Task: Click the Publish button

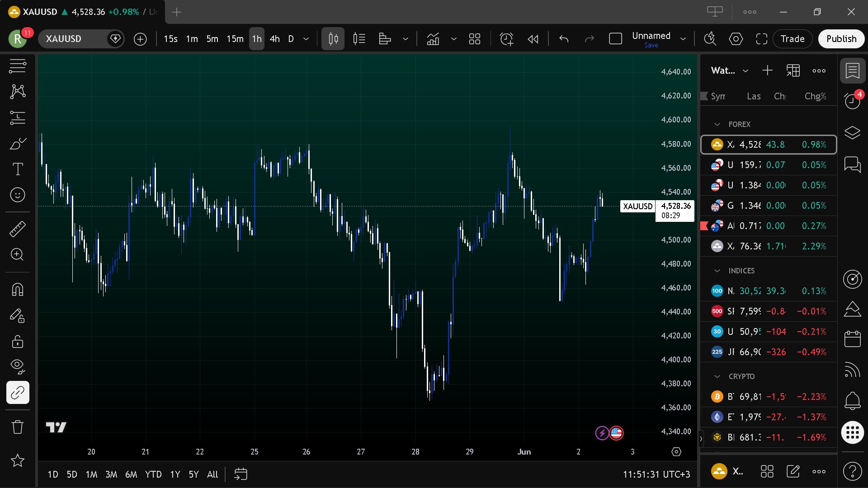Action: [x=841, y=39]
